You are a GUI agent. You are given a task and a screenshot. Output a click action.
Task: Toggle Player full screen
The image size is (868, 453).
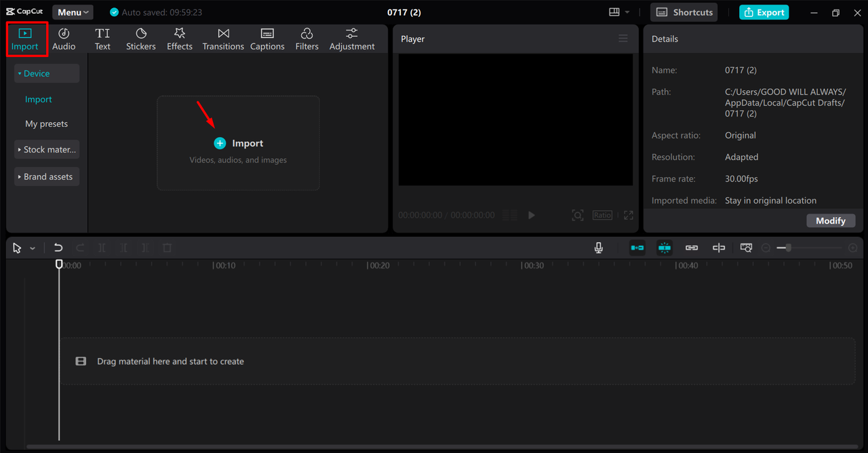coord(629,215)
